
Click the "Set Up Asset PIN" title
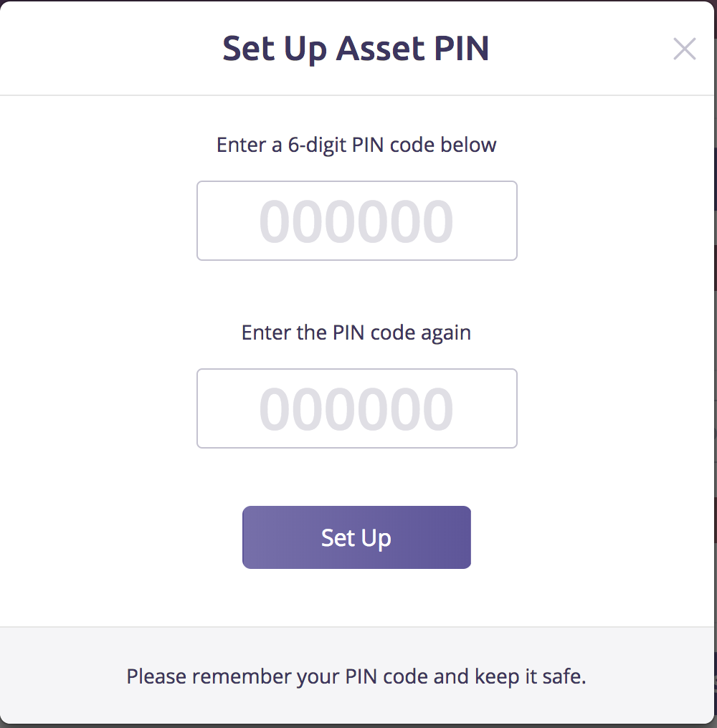(x=356, y=49)
